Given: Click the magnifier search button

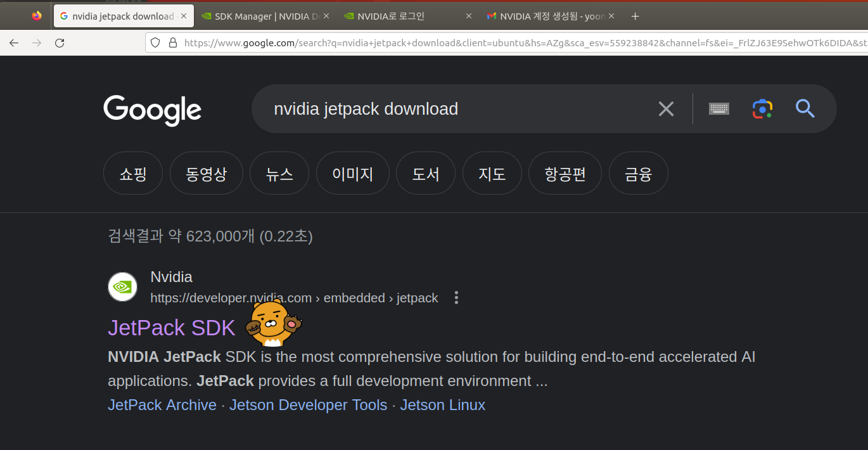Looking at the screenshot, I should (x=805, y=109).
